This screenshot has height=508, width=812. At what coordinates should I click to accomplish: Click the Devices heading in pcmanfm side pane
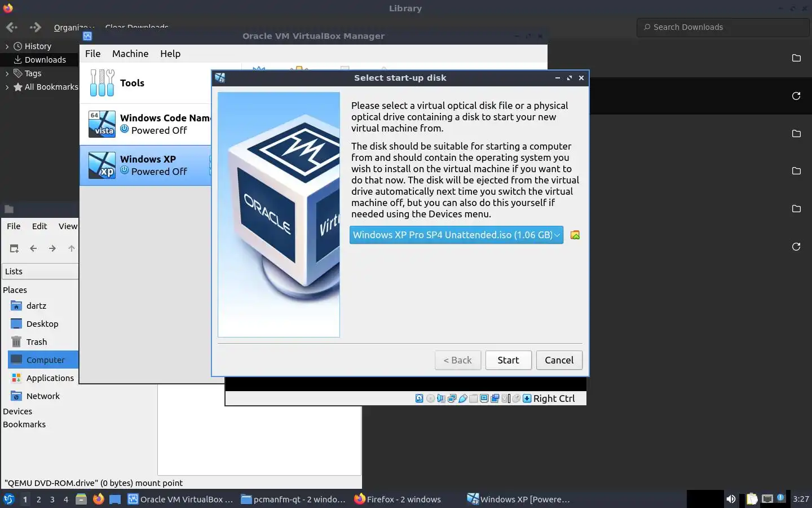click(17, 411)
